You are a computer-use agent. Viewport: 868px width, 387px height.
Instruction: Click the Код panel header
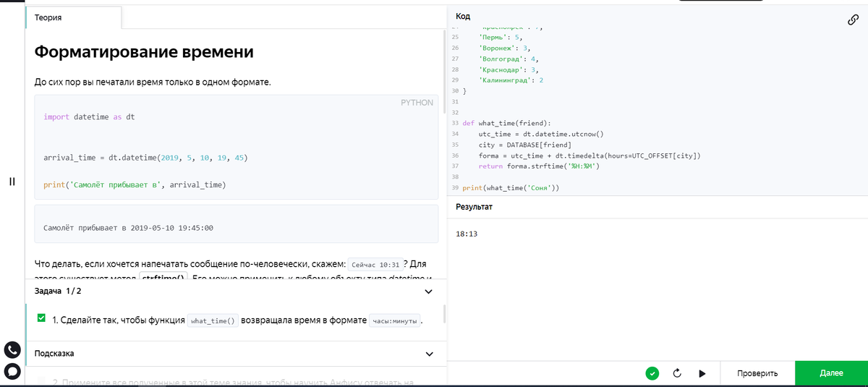463,16
